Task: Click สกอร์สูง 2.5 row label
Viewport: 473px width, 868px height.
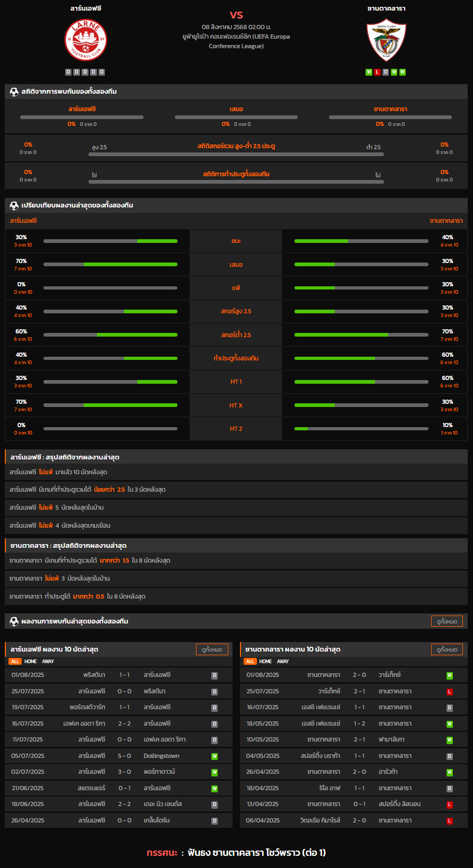Action: click(x=236, y=311)
